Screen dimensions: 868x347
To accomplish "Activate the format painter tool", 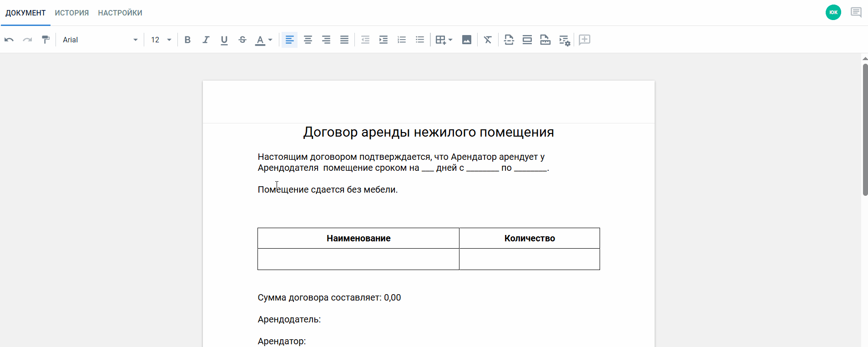I will coord(45,40).
